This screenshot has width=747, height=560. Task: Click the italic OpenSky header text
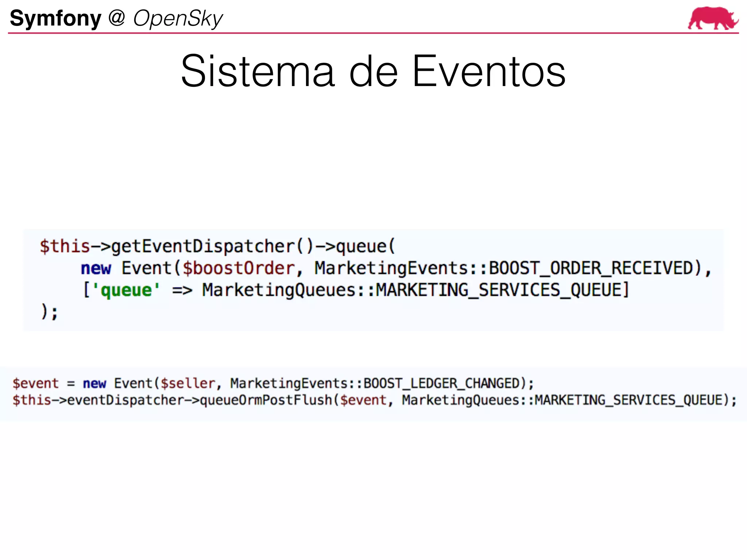click(x=178, y=18)
